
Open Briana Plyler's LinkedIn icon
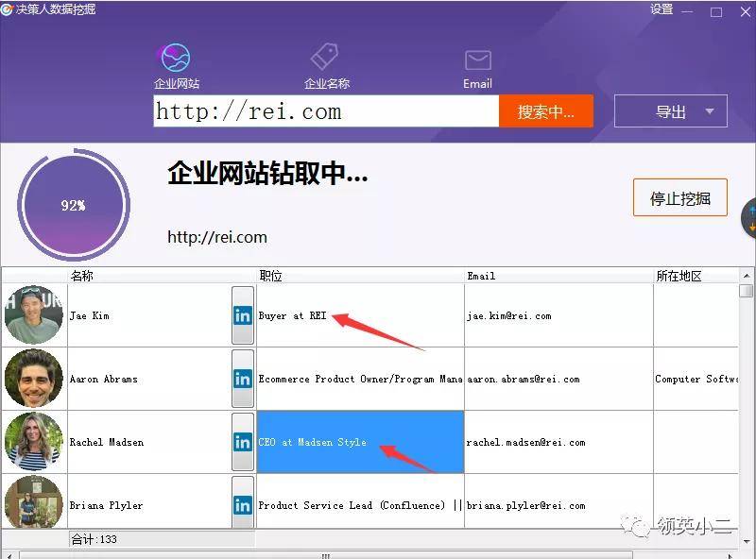click(243, 504)
